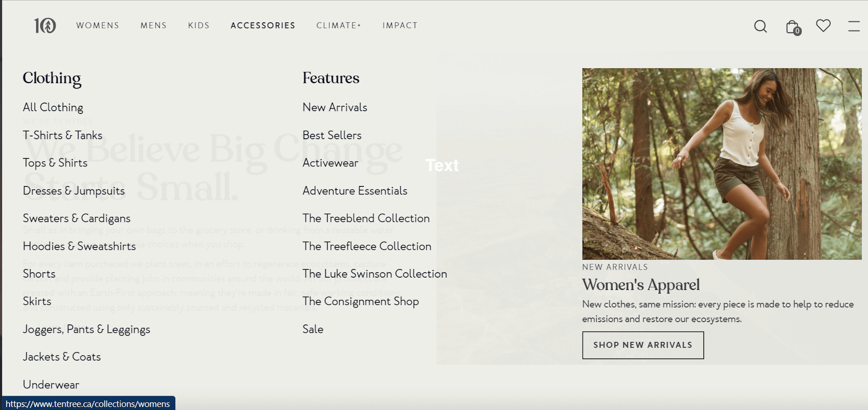The image size is (868, 410).
Task: Open the shopping bag cart icon
Action: 793,27
